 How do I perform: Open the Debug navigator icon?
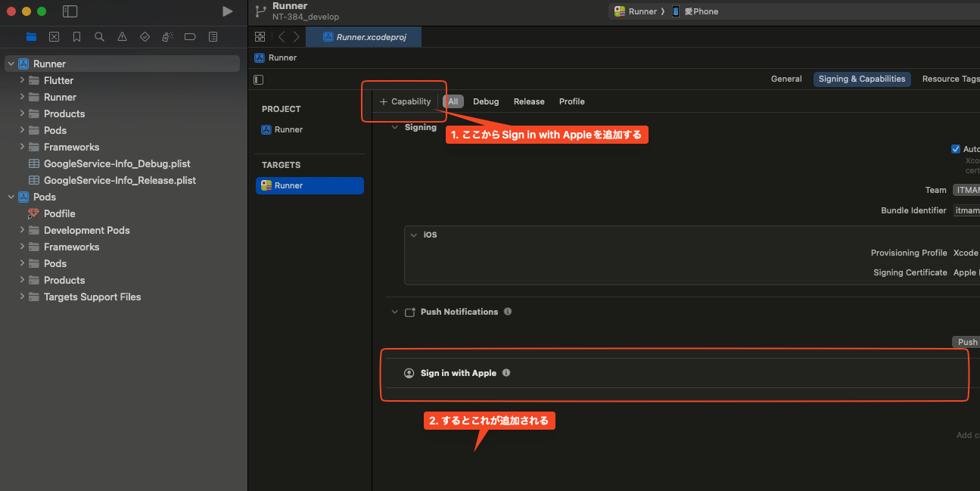click(x=167, y=36)
